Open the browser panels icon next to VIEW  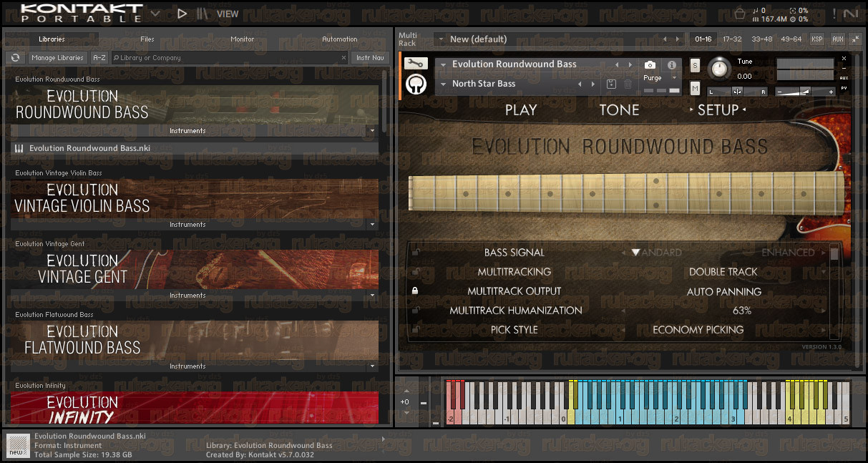pos(203,13)
